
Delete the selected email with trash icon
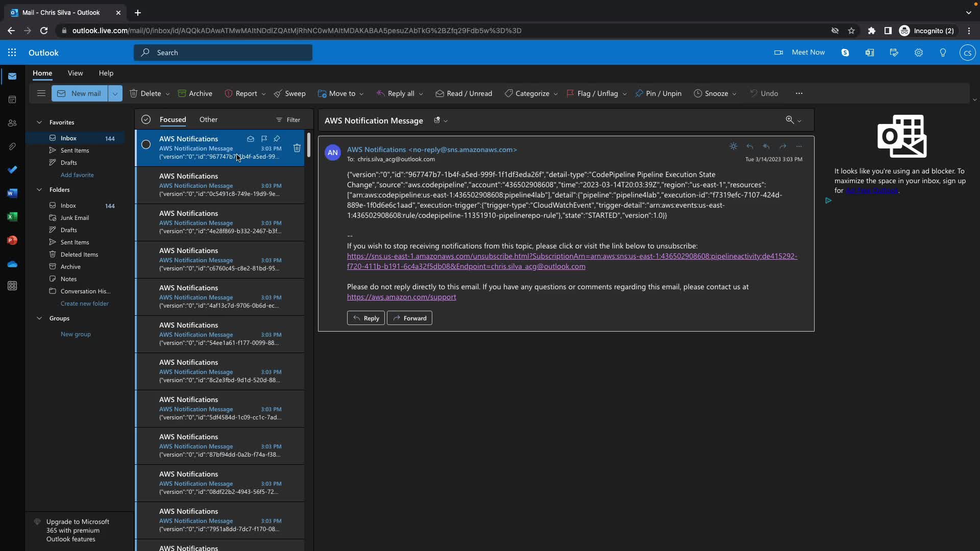(297, 148)
